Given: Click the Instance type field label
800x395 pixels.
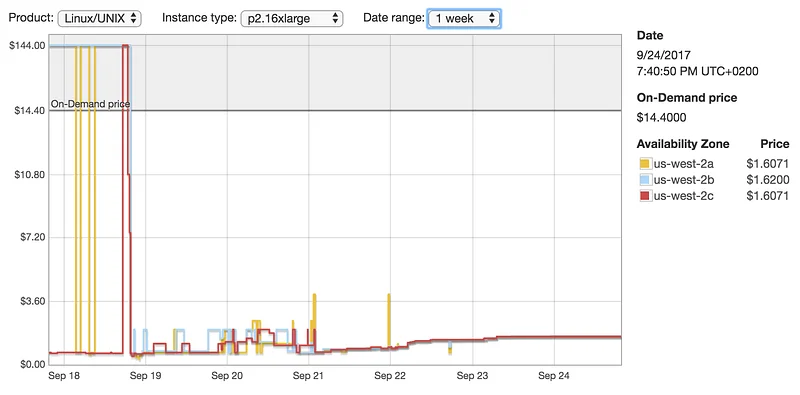Looking at the screenshot, I should click(x=199, y=18).
